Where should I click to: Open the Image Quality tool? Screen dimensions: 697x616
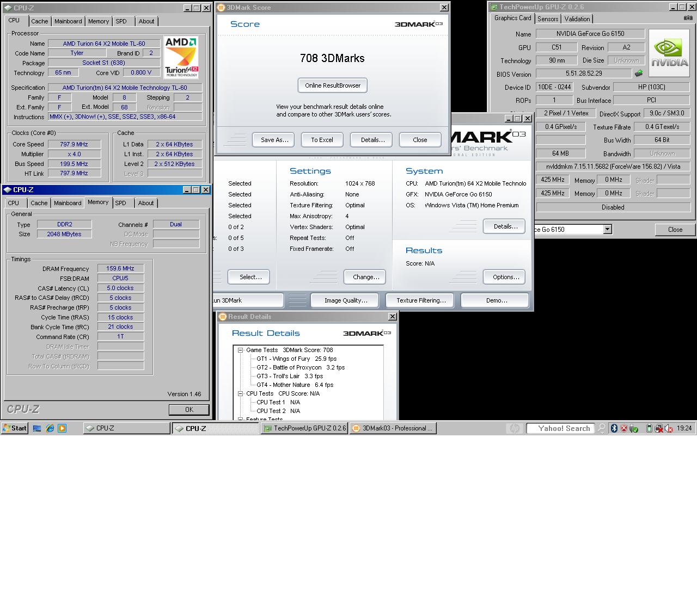[346, 300]
